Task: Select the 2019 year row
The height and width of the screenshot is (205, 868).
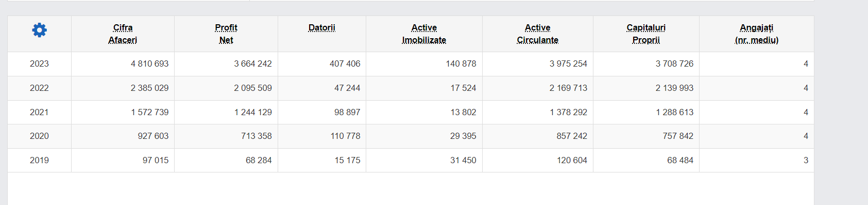Action: 411,160
